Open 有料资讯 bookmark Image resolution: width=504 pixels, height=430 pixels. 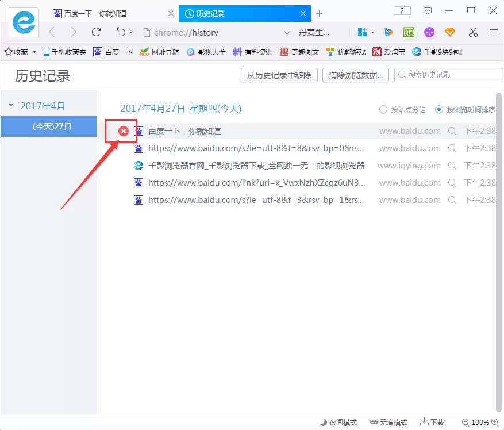point(252,52)
